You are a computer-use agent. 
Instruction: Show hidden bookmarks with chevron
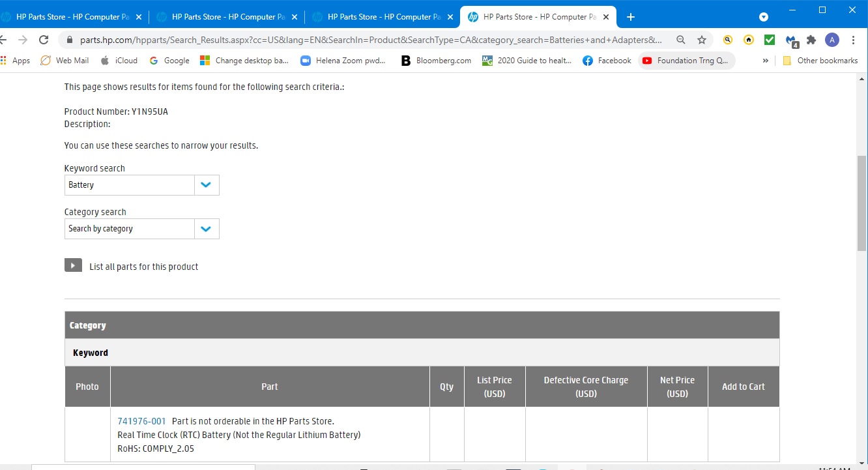click(x=765, y=61)
